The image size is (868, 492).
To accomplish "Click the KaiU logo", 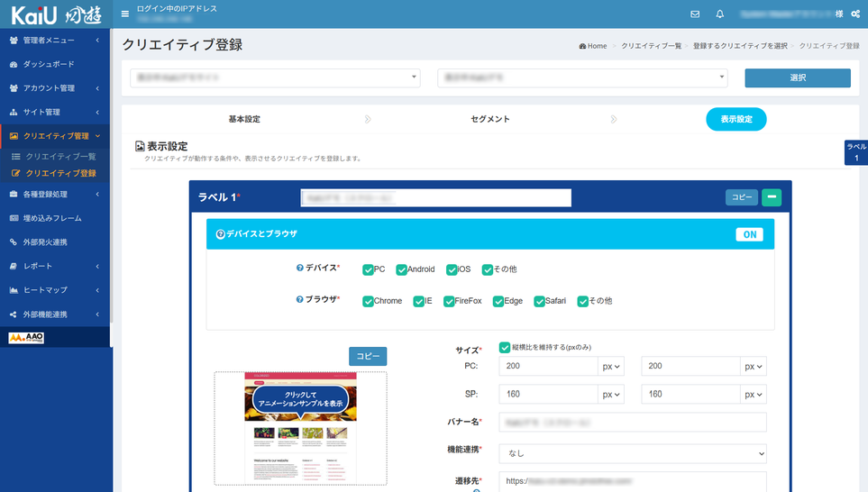I will point(56,15).
